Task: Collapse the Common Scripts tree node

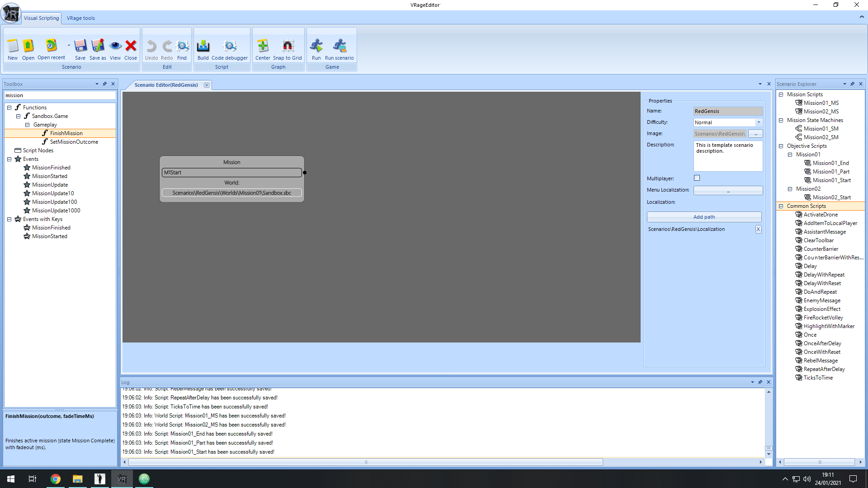Action: pyautogui.click(x=781, y=206)
